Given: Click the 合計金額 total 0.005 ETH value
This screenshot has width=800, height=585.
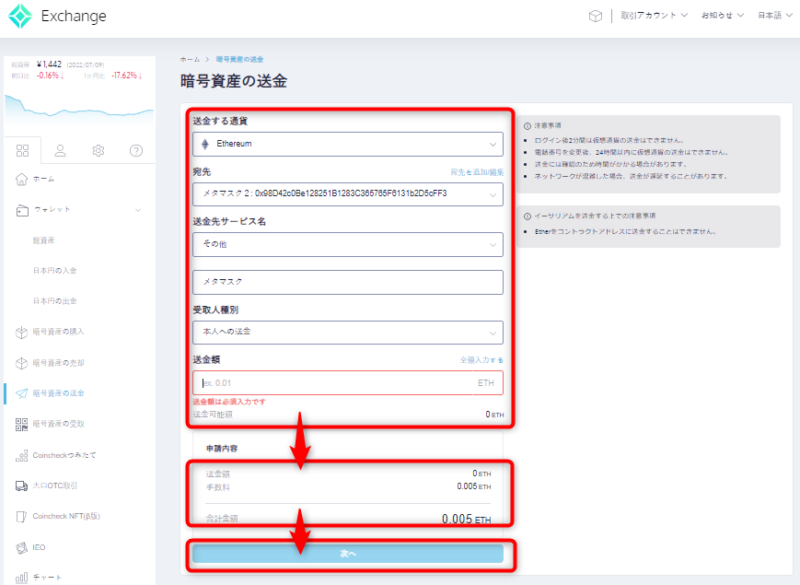Looking at the screenshot, I should pyautogui.click(x=466, y=519).
